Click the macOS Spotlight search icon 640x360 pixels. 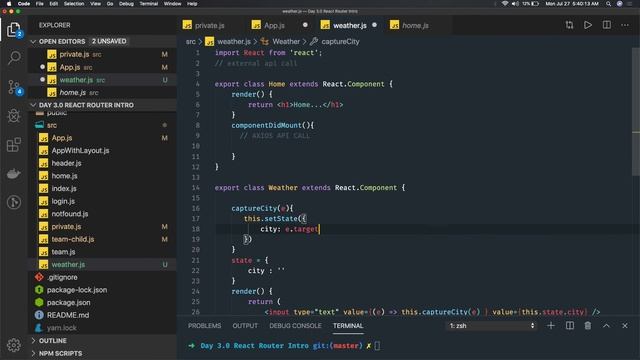(x=609, y=4)
